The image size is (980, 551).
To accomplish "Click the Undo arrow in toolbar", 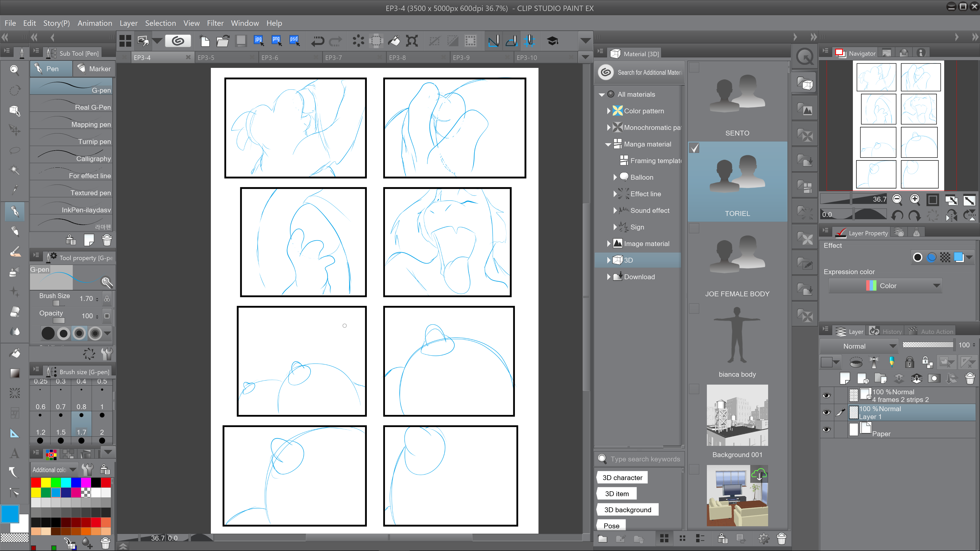I will point(317,41).
